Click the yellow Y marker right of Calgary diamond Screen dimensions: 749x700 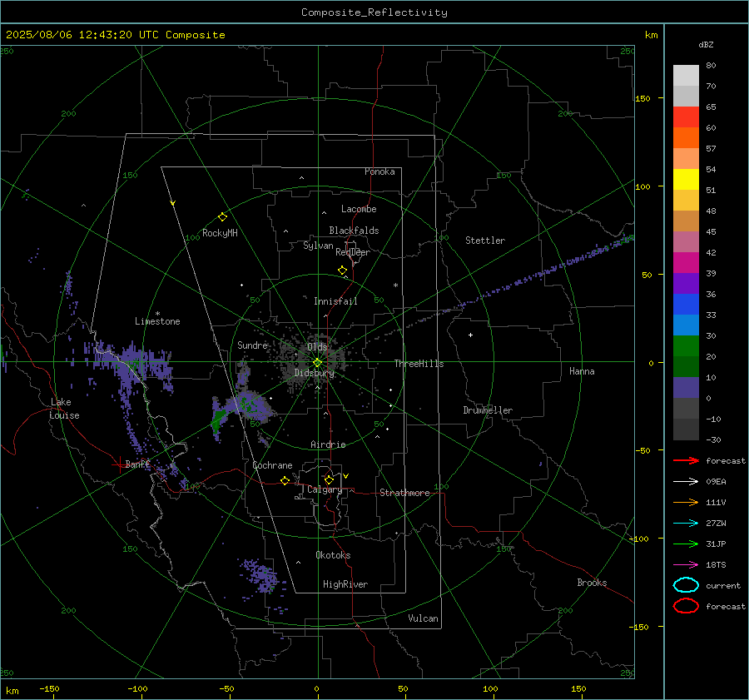pyautogui.click(x=346, y=476)
